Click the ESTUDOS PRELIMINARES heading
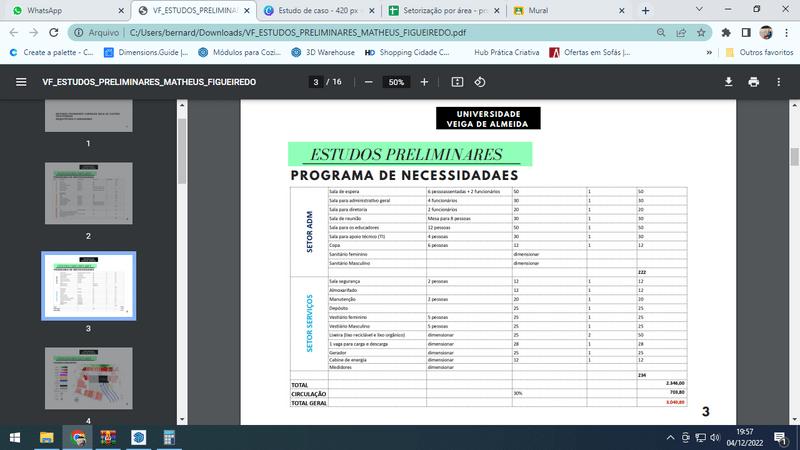The width and height of the screenshot is (800, 450). (x=407, y=154)
